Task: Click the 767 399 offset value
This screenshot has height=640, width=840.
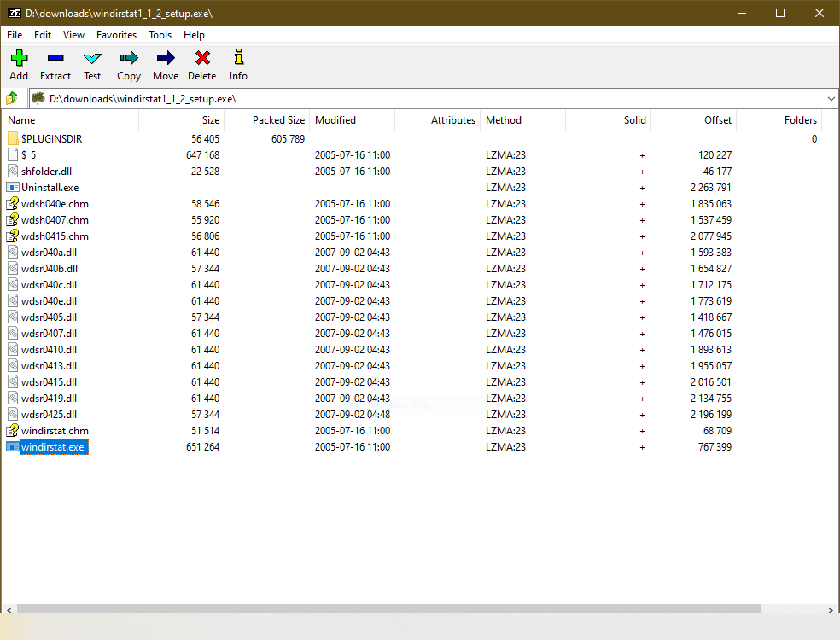Action: pos(715,446)
